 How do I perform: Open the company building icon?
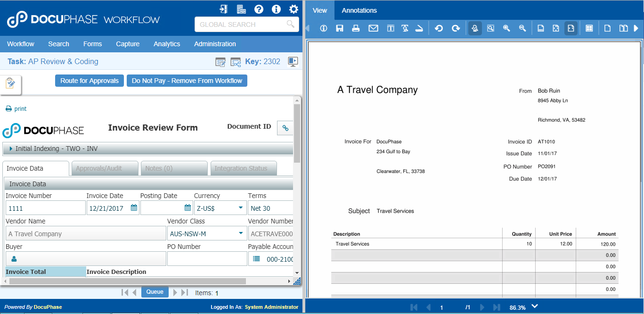tap(241, 9)
